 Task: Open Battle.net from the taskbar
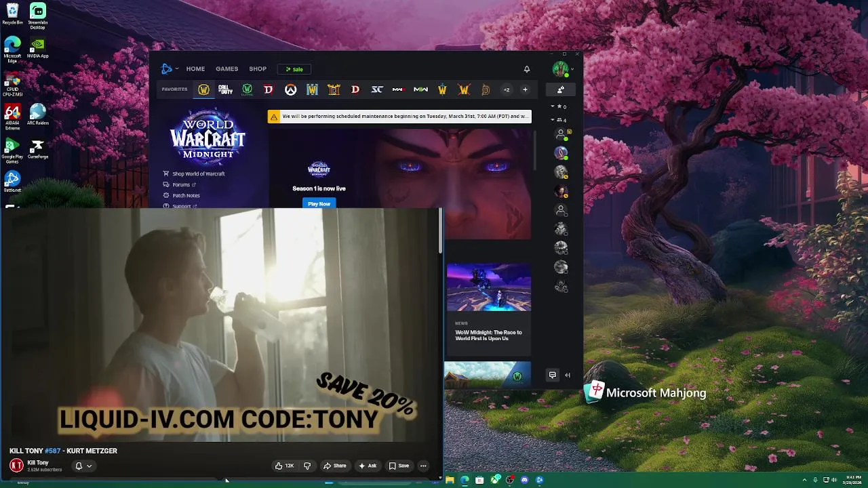(x=539, y=480)
